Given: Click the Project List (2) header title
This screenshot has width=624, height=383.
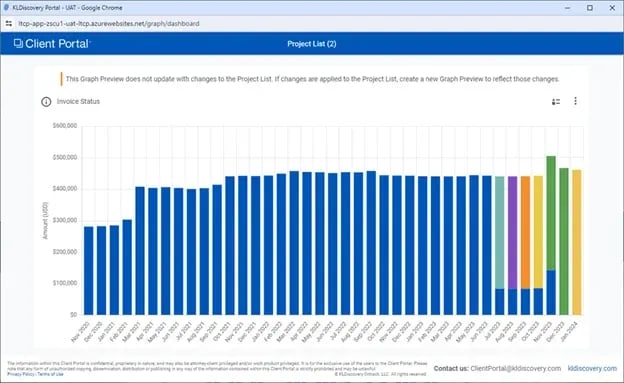Looking at the screenshot, I should coord(312,44).
